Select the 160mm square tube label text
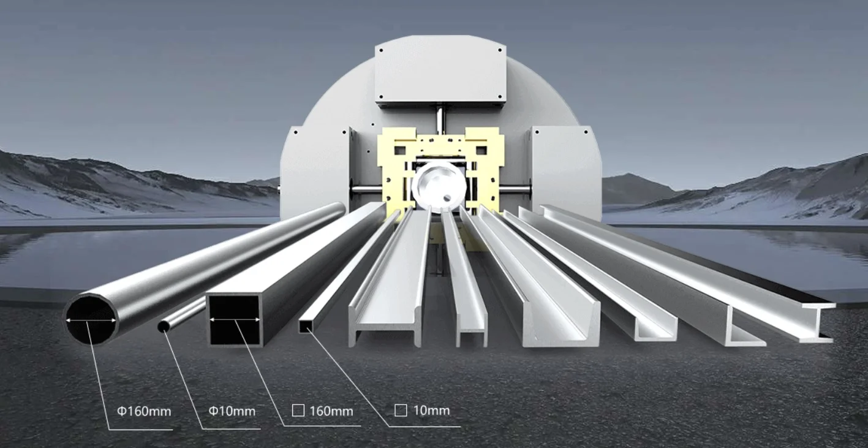 pos(331,411)
